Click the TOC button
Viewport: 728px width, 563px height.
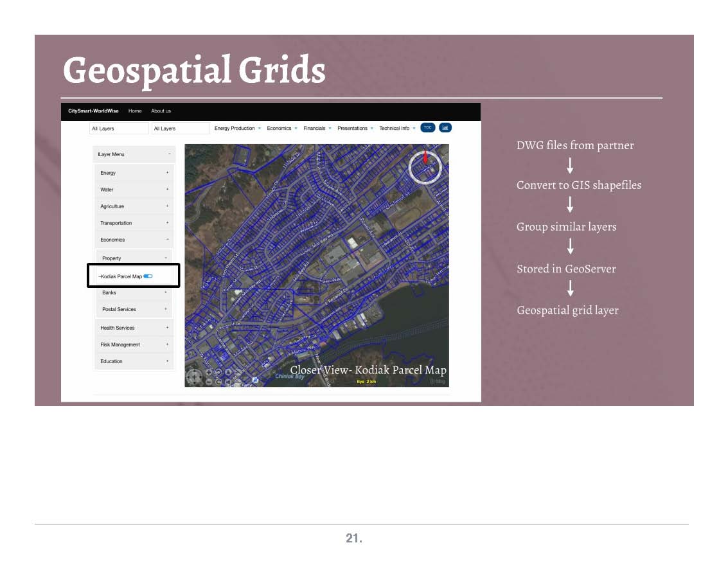tap(427, 128)
